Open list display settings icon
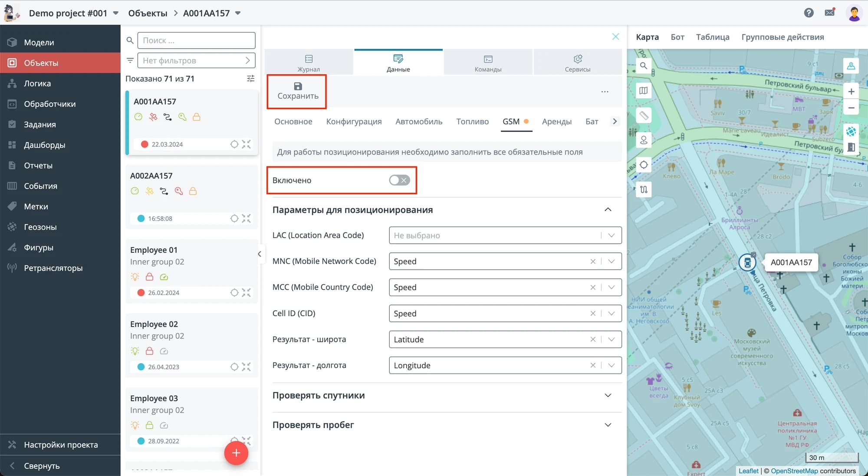The image size is (868, 476). [250, 79]
